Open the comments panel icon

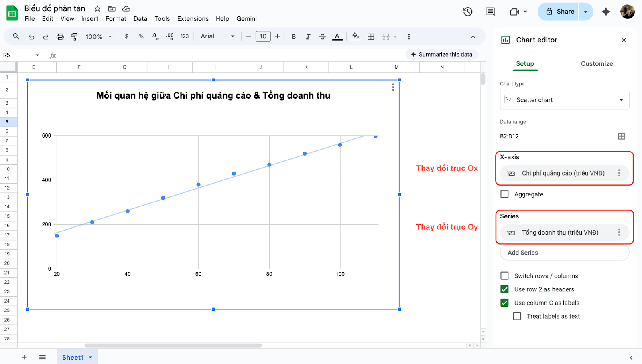490,12
